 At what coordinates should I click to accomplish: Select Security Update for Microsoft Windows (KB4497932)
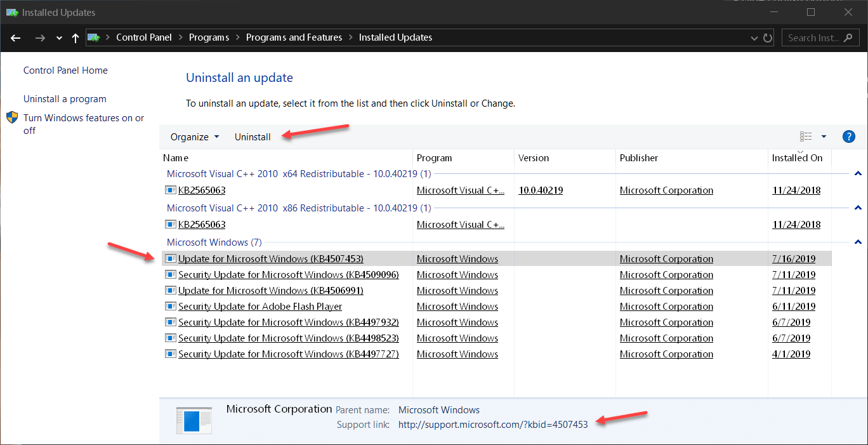click(289, 322)
